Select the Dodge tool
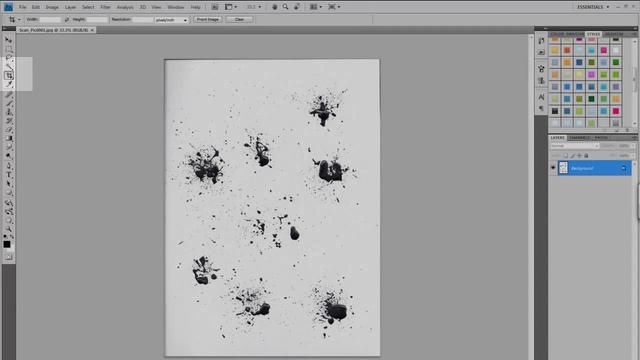The height and width of the screenshot is (360, 640). pos(9,156)
